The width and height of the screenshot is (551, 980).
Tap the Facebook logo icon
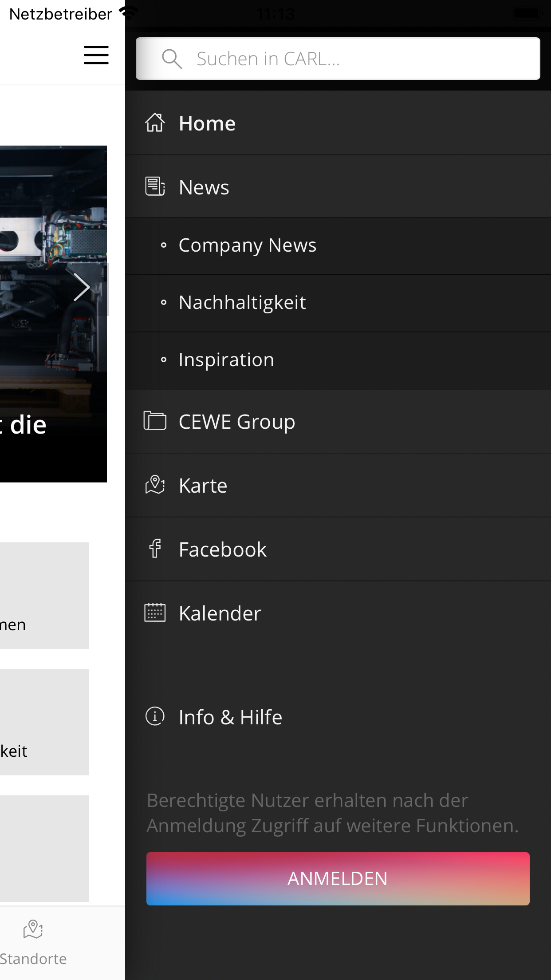point(155,549)
